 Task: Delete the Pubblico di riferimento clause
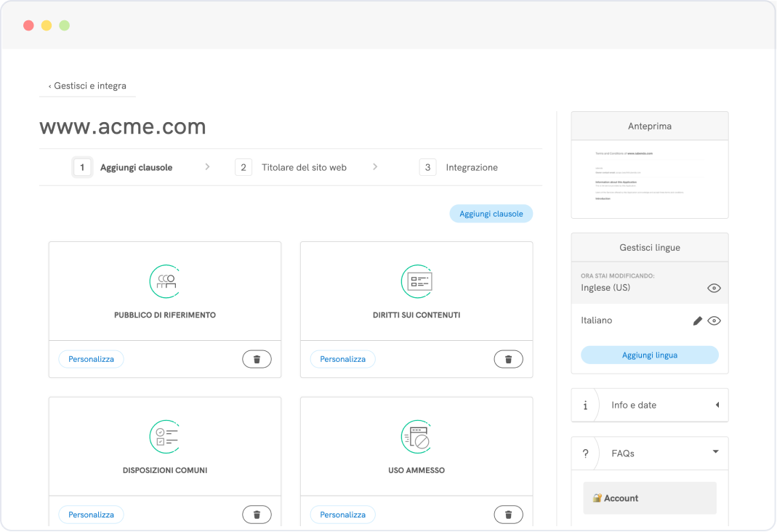pyautogui.click(x=257, y=359)
